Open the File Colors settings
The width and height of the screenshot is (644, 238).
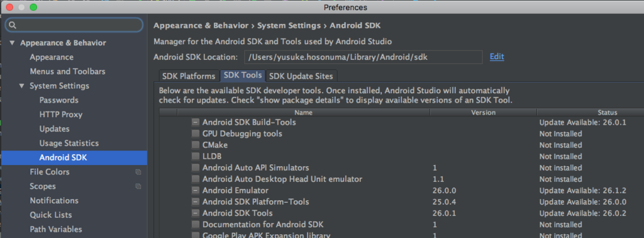49,173
